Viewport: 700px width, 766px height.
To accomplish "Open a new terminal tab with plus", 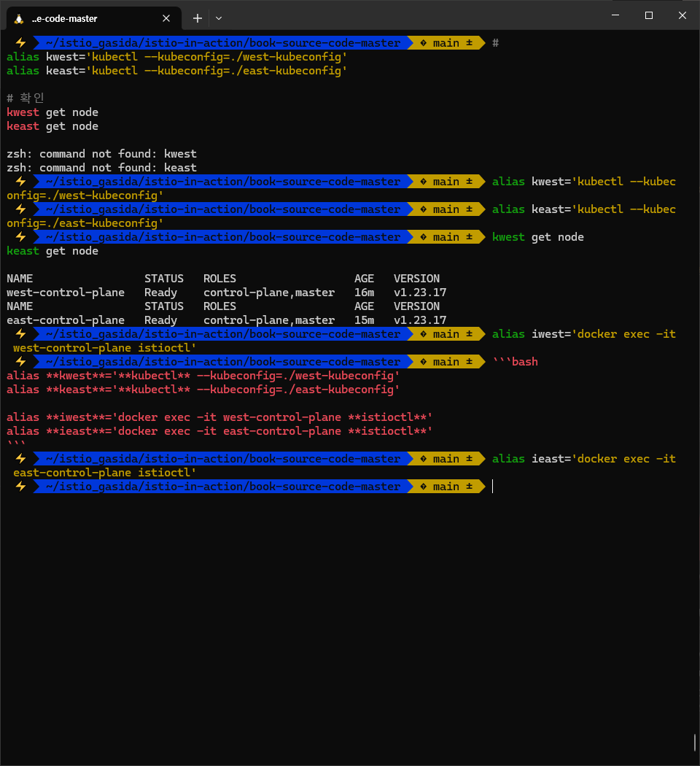I will click(x=197, y=18).
